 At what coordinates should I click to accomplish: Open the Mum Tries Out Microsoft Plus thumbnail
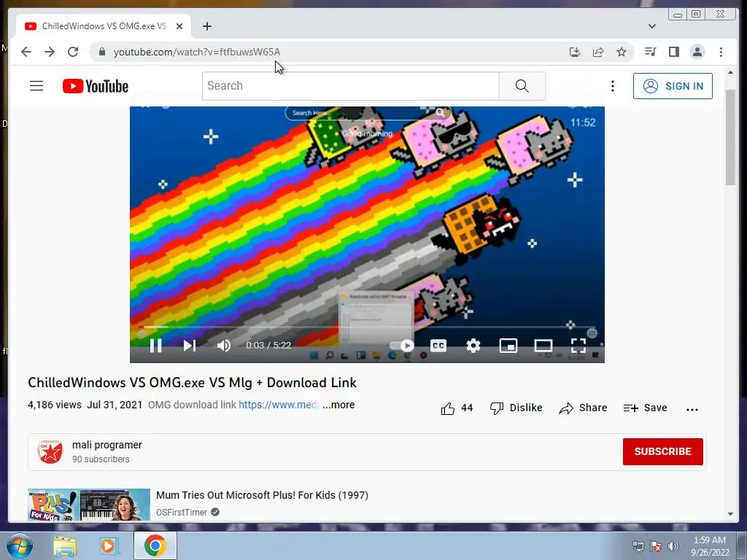coord(89,505)
